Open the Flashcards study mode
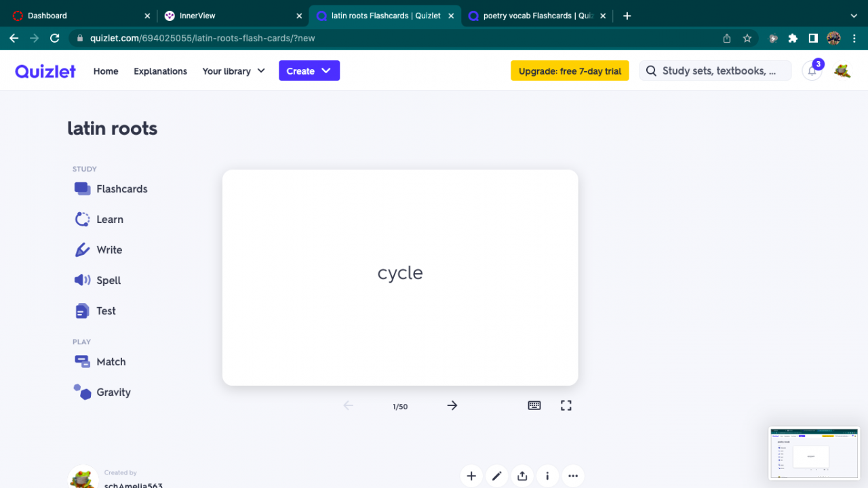 click(x=111, y=189)
